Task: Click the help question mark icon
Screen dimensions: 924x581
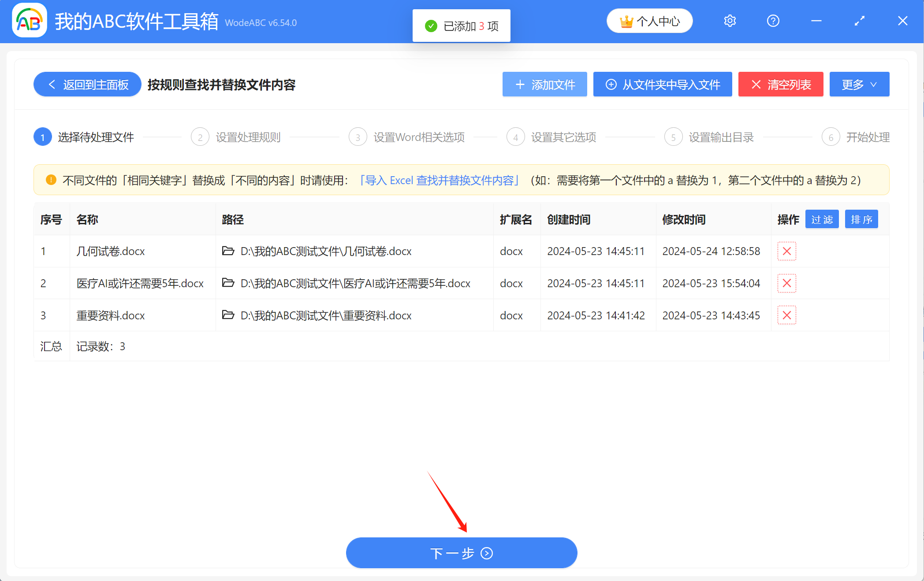Action: (773, 21)
